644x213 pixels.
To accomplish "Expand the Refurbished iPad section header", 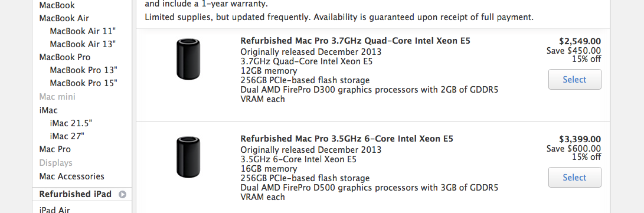I will (82, 194).
